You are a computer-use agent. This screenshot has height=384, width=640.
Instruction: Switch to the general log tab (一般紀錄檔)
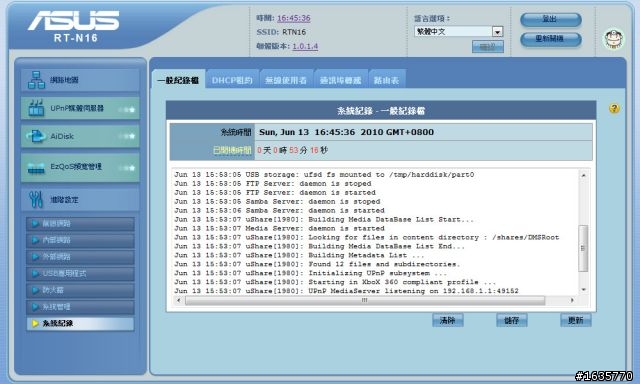(x=178, y=80)
